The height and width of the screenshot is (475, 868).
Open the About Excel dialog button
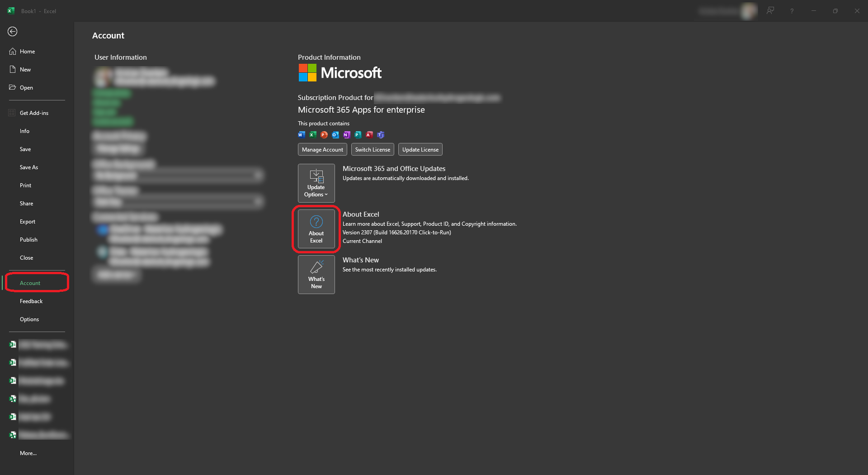316,229
